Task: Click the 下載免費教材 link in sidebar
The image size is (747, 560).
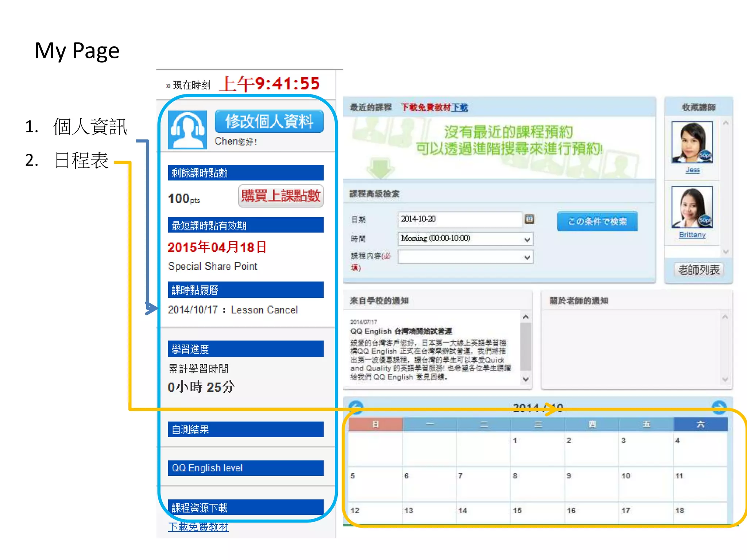Action: [198, 527]
